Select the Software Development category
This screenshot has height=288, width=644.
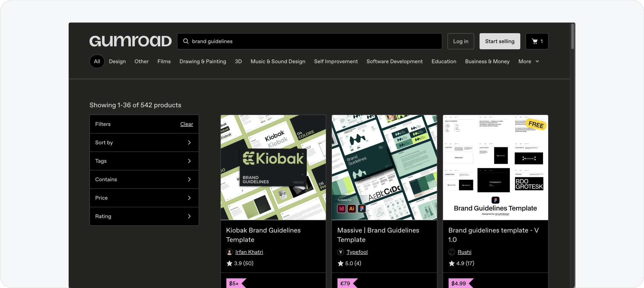point(395,61)
